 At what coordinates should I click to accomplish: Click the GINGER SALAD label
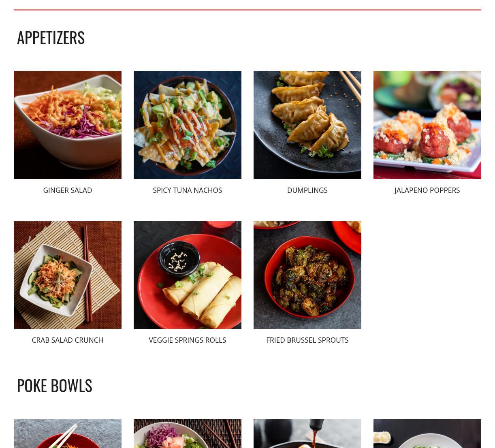tap(68, 190)
